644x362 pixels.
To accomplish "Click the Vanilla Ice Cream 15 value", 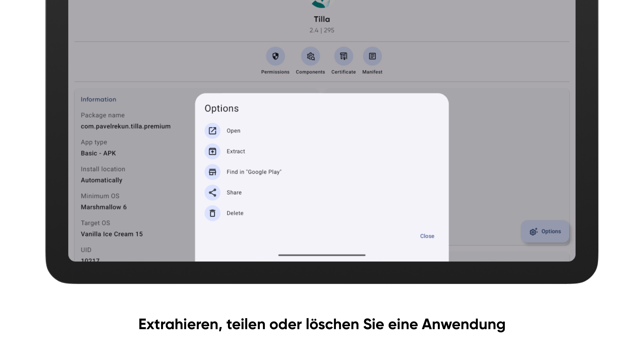I will click(x=112, y=234).
